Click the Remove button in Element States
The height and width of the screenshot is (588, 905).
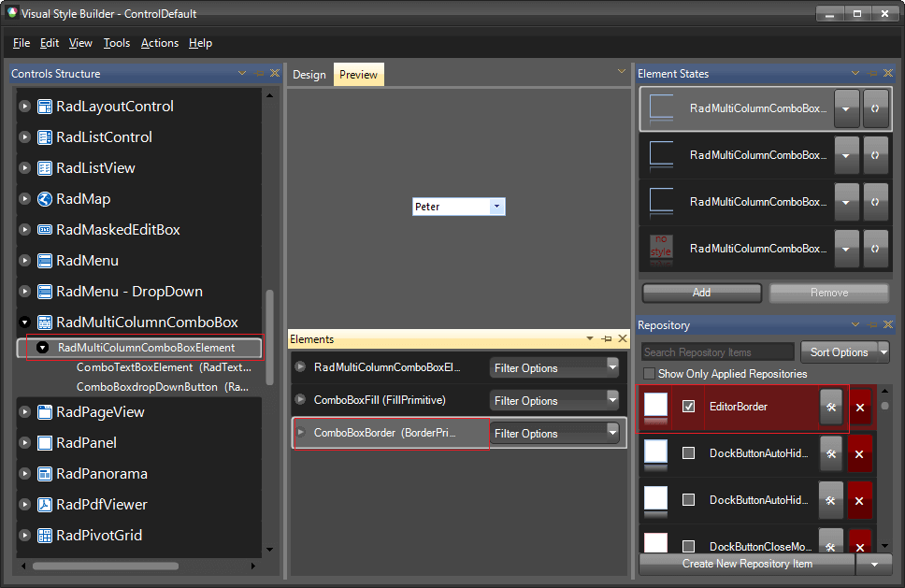tap(829, 293)
